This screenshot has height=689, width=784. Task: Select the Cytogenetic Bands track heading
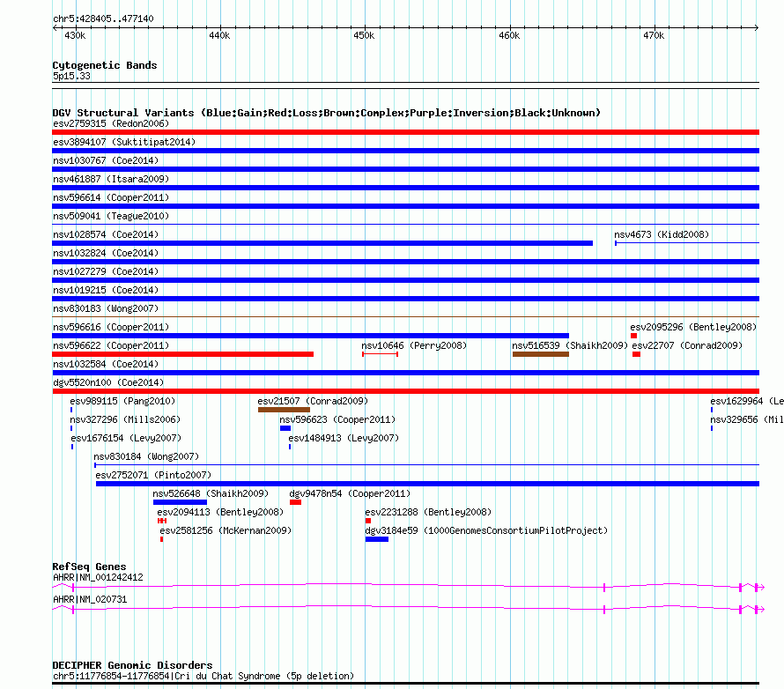[x=105, y=65]
